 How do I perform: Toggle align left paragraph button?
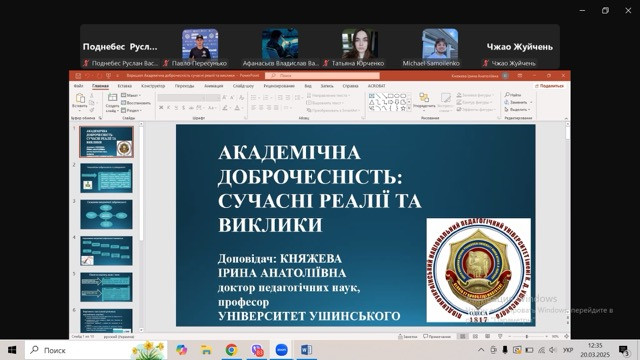pos(253,108)
